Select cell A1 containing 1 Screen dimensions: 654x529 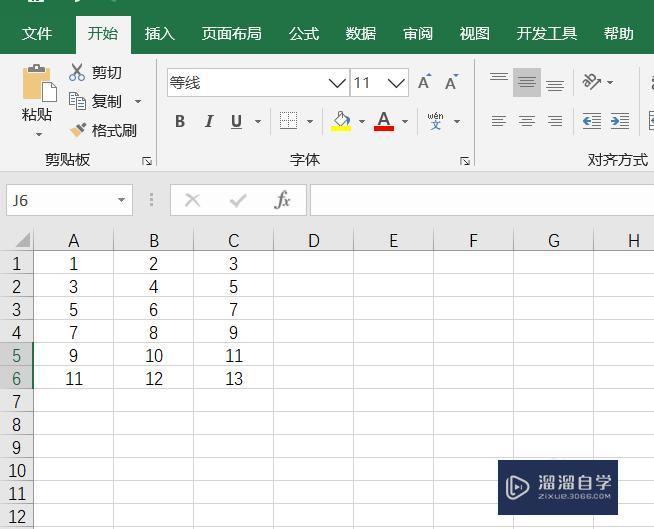(x=73, y=264)
